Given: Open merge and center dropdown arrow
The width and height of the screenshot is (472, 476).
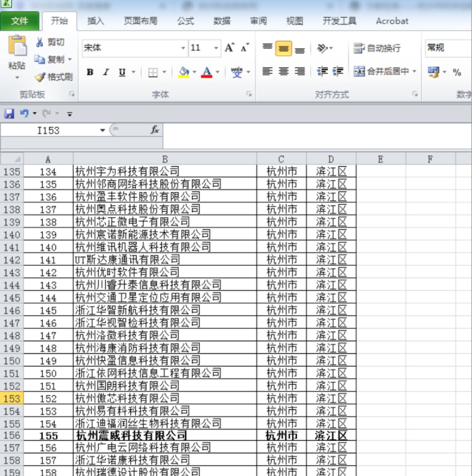Looking at the screenshot, I should pos(414,71).
